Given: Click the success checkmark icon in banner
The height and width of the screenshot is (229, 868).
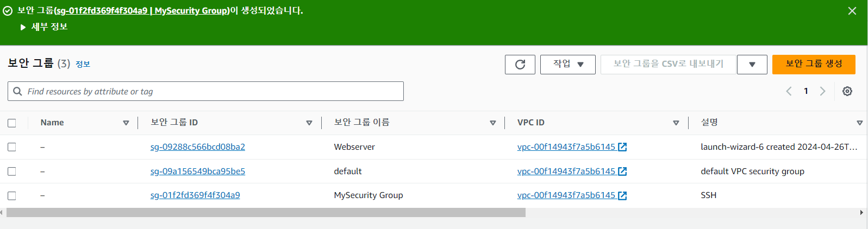Looking at the screenshot, I should [8, 11].
